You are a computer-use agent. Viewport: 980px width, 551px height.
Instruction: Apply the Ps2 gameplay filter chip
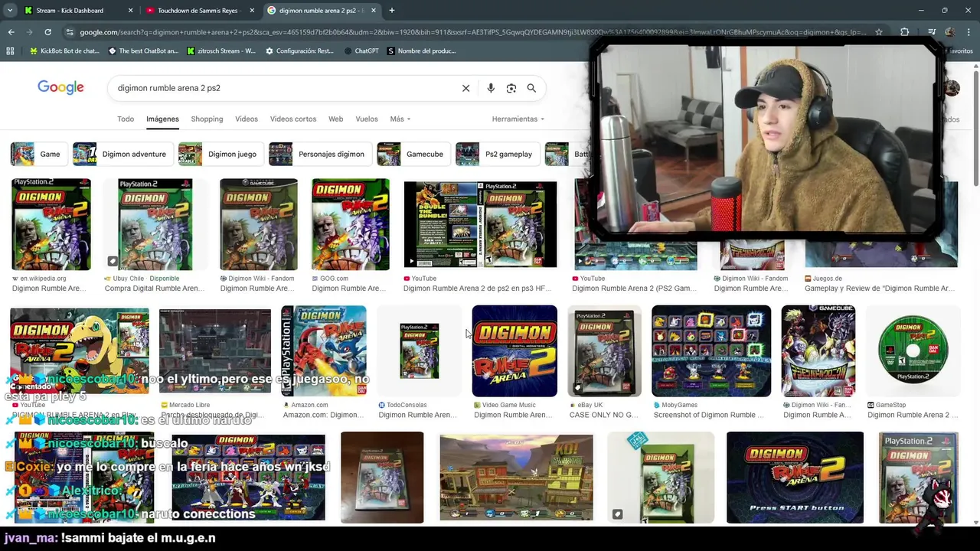click(497, 154)
